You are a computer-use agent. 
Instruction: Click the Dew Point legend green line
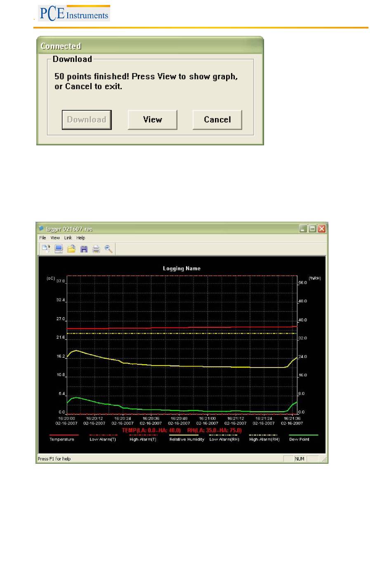[x=304, y=435]
